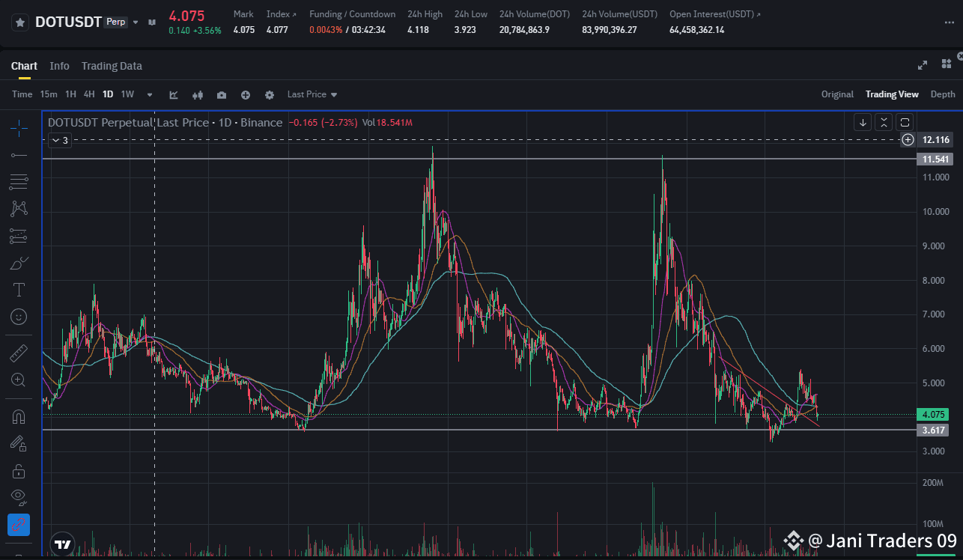Image resolution: width=963 pixels, height=560 pixels.
Task: Click the down arrow button in chart pane controls
Action: [863, 122]
